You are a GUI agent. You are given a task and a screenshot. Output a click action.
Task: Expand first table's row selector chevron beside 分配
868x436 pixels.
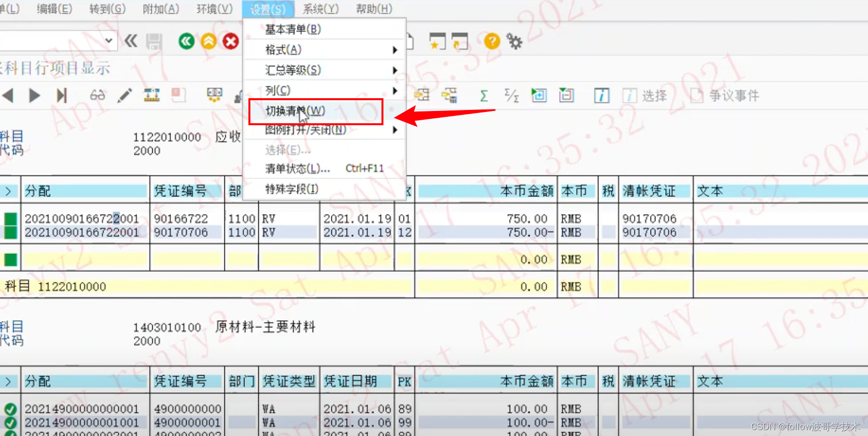(x=8, y=191)
